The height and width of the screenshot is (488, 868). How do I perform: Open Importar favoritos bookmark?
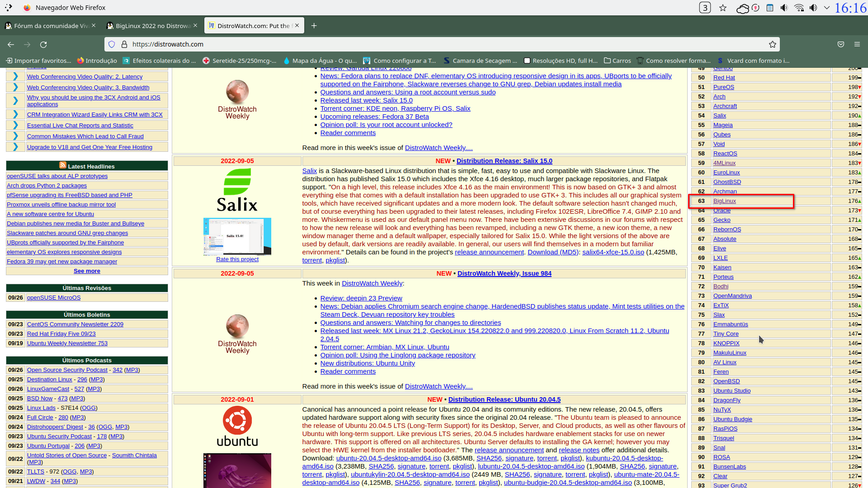[x=38, y=61]
